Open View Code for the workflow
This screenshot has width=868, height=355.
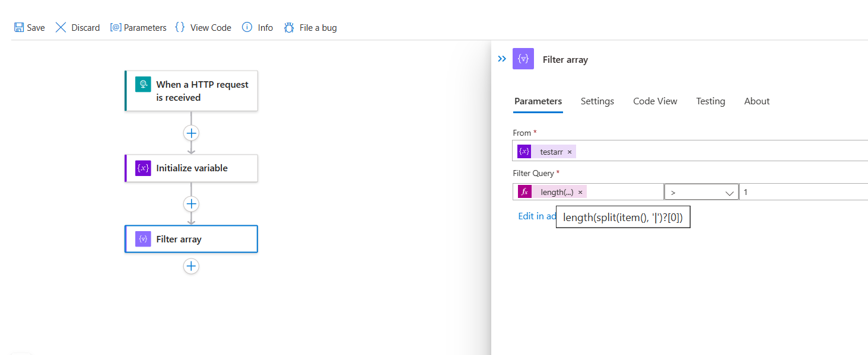[x=203, y=27]
